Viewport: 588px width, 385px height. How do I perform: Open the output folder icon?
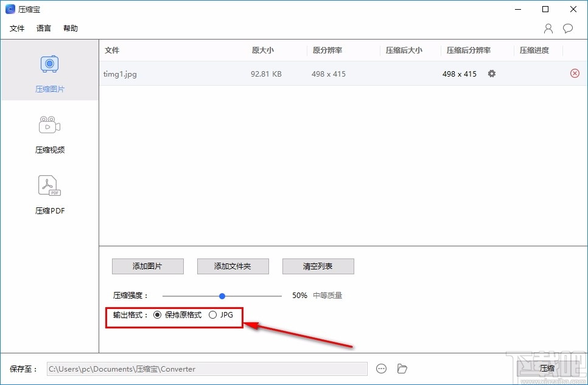[402, 369]
